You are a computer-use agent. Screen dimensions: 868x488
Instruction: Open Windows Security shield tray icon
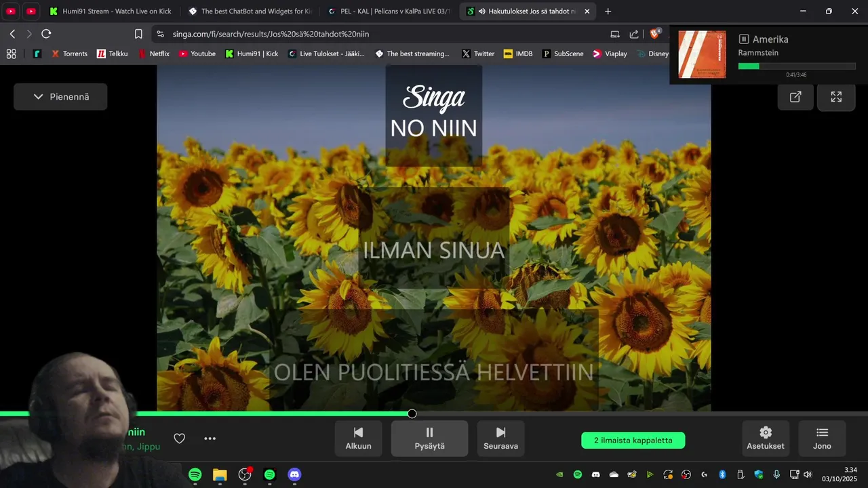tap(758, 474)
